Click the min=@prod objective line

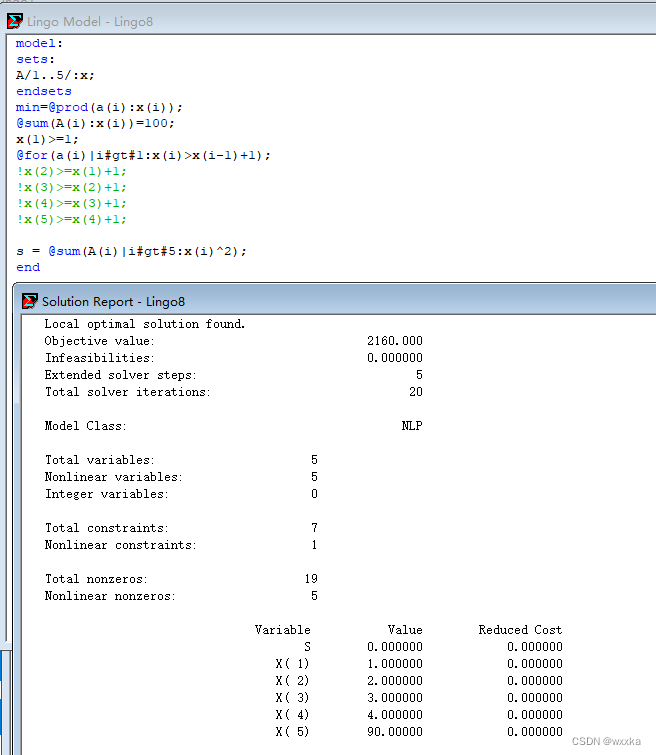(99, 107)
